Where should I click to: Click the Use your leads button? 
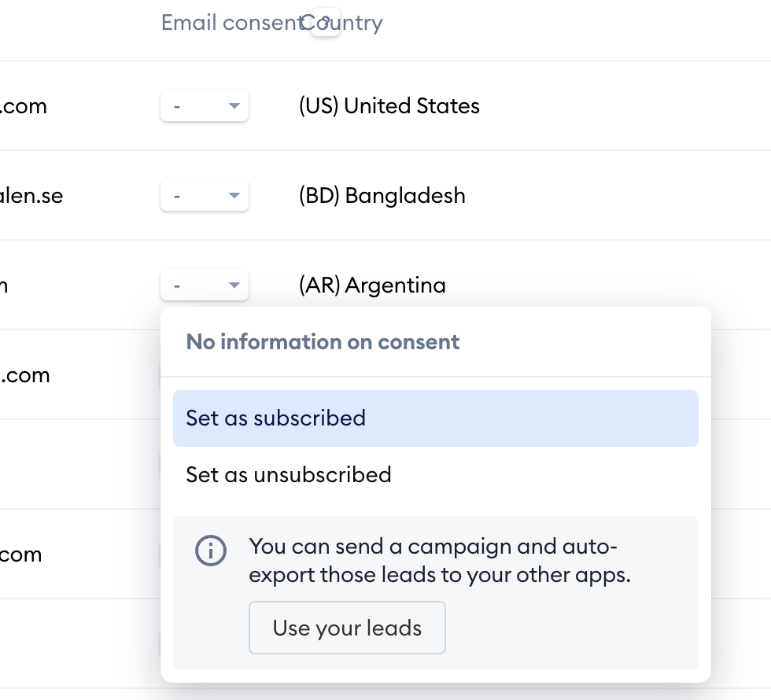347,628
